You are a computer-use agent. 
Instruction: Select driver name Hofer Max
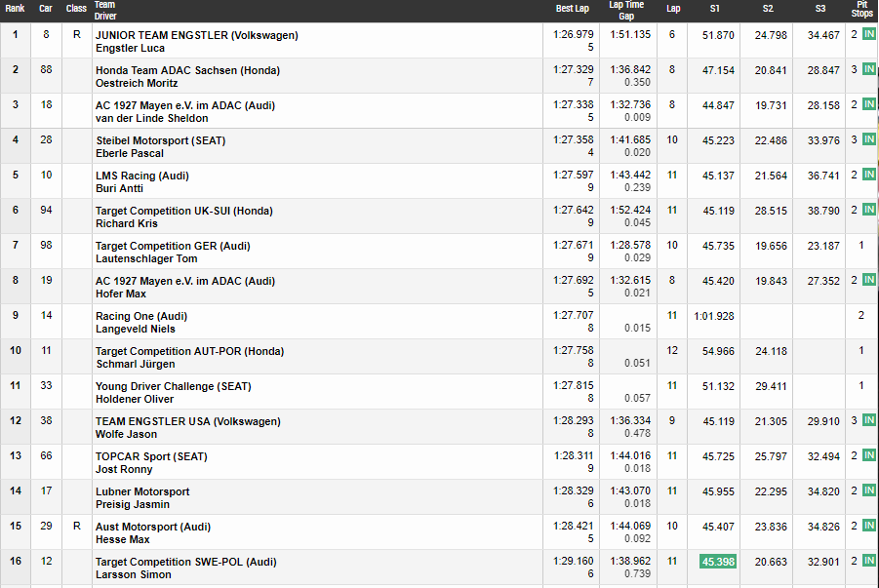(x=121, y=294)
